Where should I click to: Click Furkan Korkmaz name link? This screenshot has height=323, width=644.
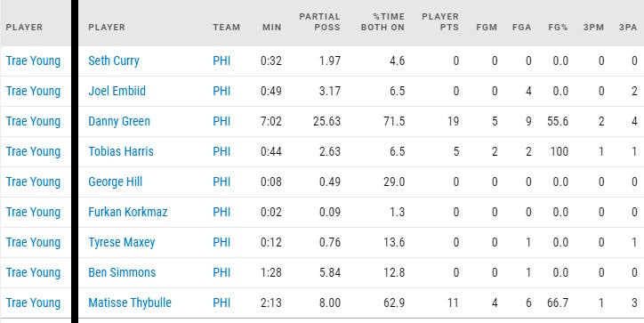[128, 212]
